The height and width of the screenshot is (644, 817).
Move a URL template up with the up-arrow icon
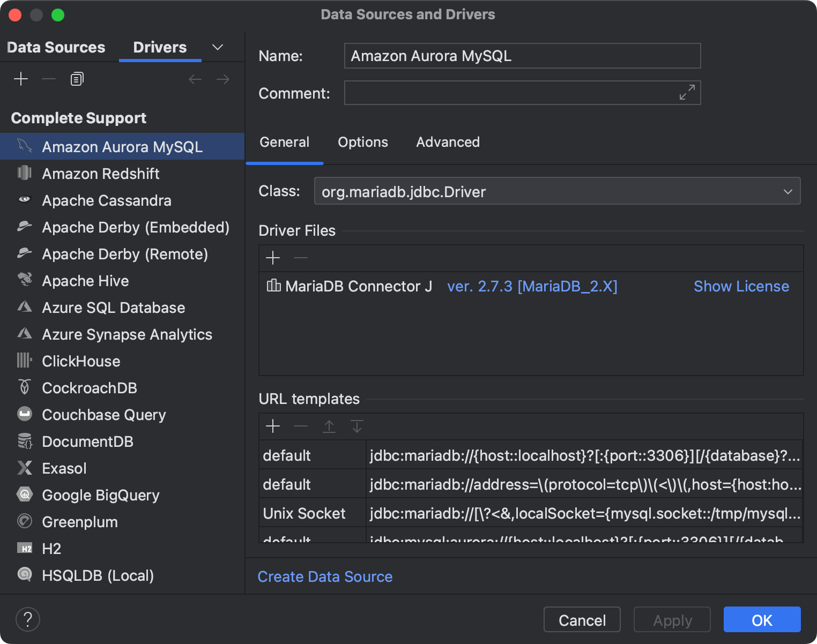[329, 426]
